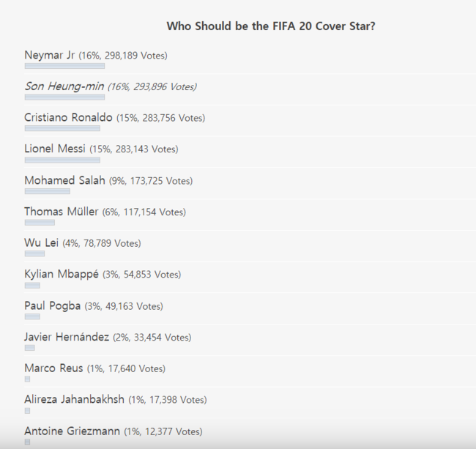Click the Neymar Jr vote percentage bar
The image size is (476, 449).
(64, 66)
